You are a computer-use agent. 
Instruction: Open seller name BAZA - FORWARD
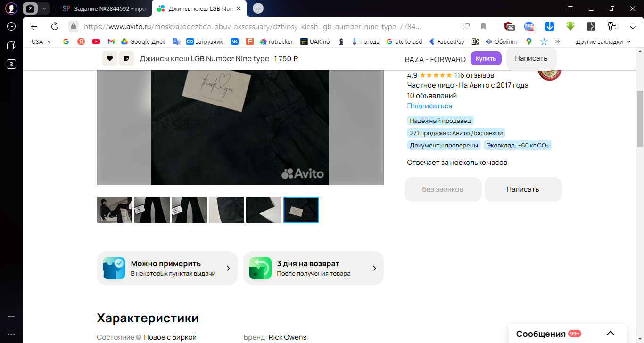pos(435,59)
